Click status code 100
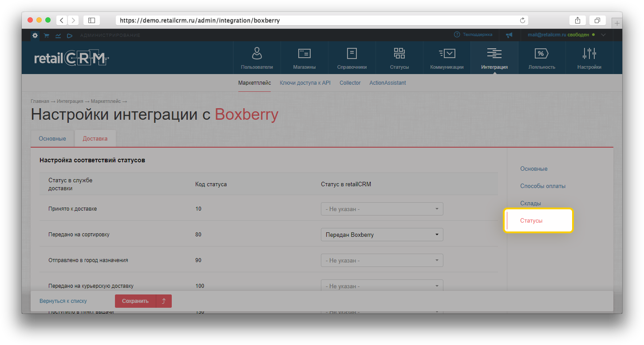 tap(200, 286)
